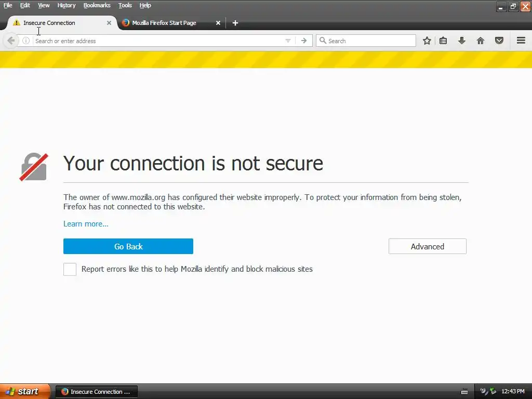Viewport: 532px width, 399px height.
Task: Open Windows start button
Action: [25, 392]
